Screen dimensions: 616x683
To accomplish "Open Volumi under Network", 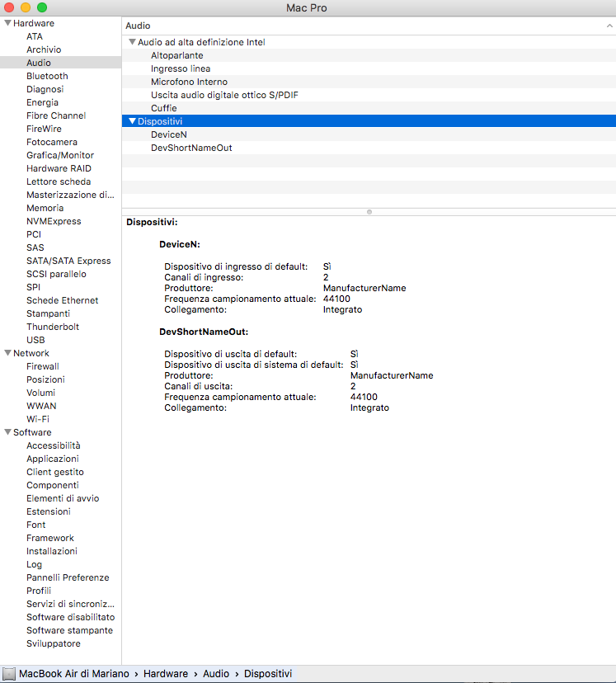I will (40, 393).
